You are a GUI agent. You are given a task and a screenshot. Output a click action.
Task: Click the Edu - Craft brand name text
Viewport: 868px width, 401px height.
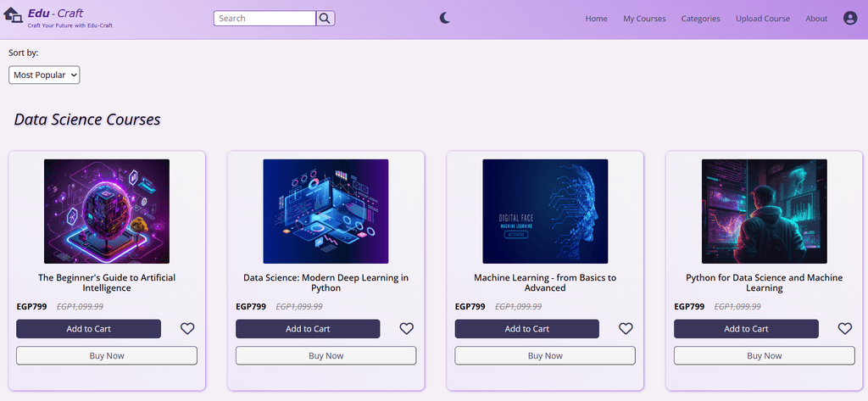click(55, 14)
